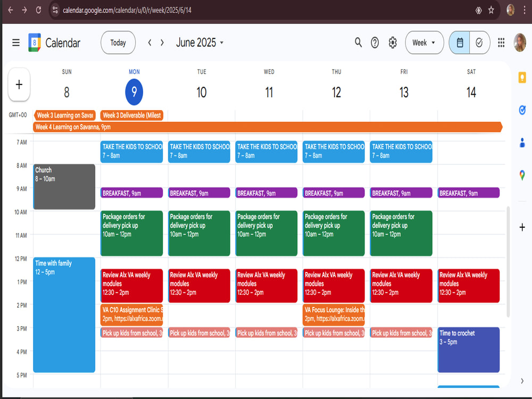Screen dimensions: 532x399
Task: Switch to Tasks view toggle
Action: [479, 43]
